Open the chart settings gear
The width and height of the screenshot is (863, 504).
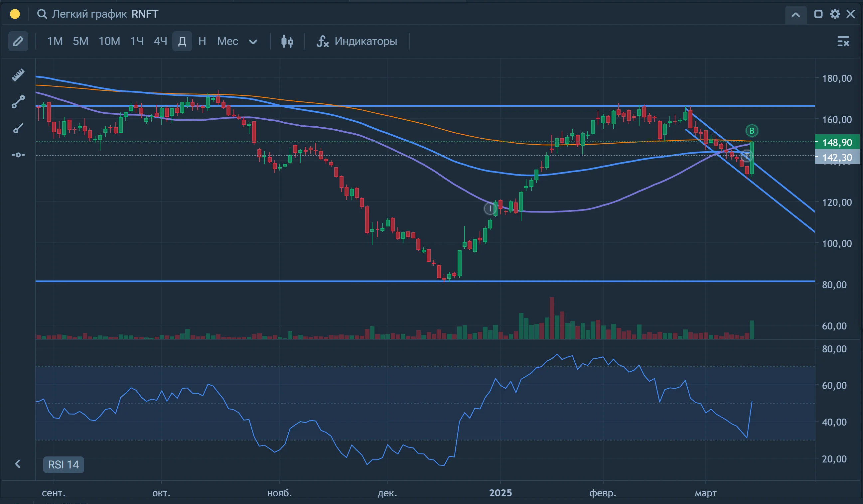pyautogui.click(x=835, y=14)
